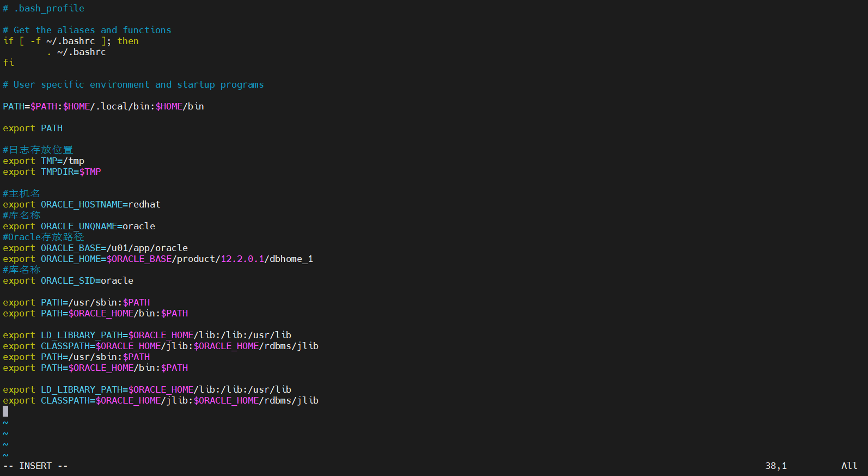Click the ORACLE_SID variable name
The height and width of the screenshot is (476, 868).
pos(68,280)
